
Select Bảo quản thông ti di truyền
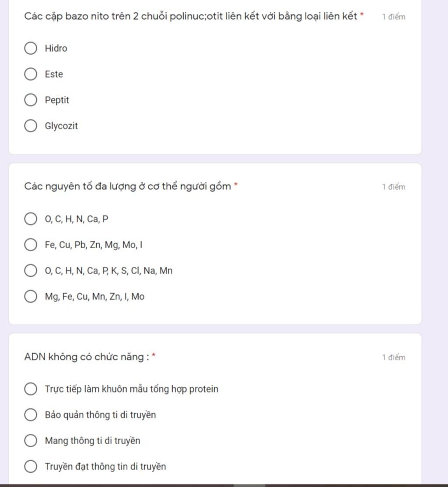(31, 414)
